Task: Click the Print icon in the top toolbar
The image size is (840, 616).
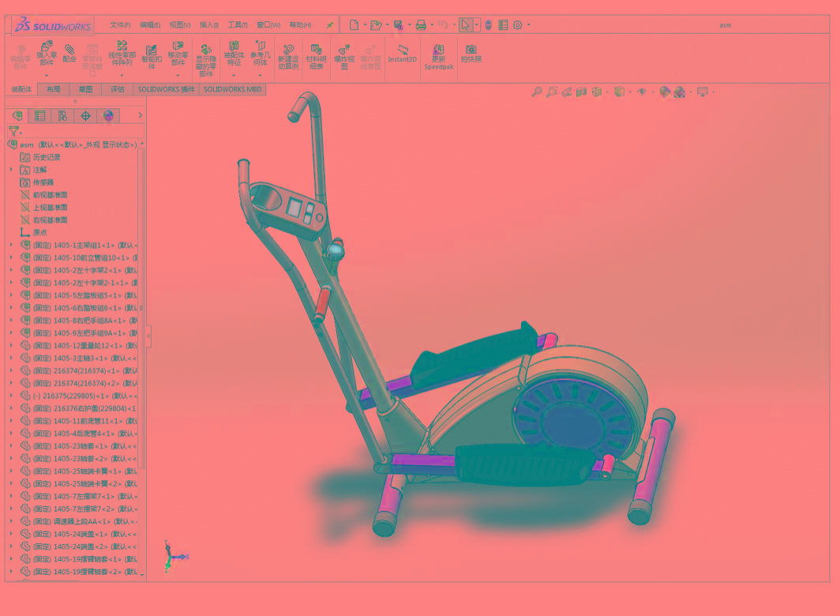Action: click(x=421, y=24)
